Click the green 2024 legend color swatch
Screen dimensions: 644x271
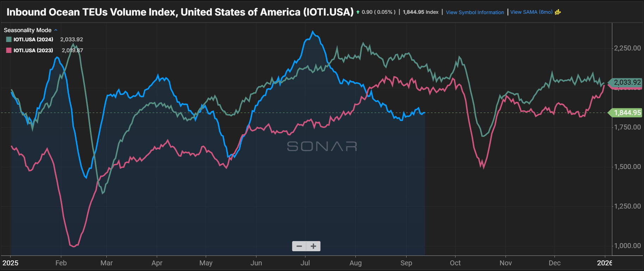[9, 40]
